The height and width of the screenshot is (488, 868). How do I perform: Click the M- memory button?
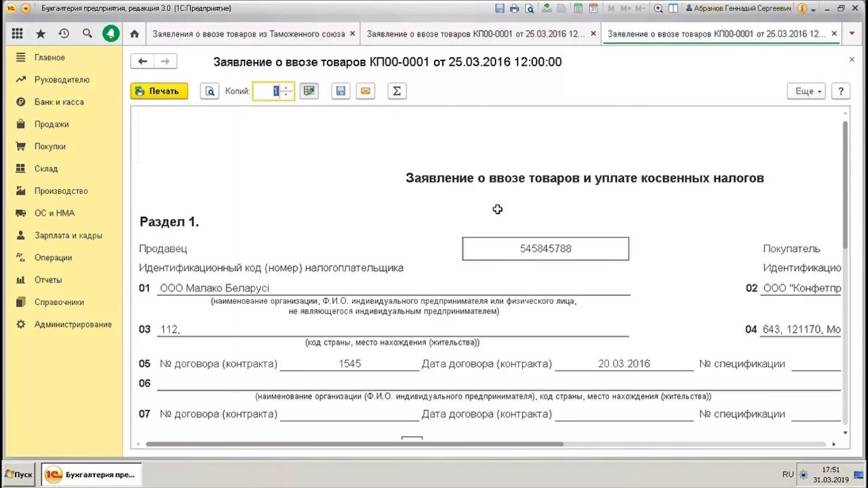[x=640, y=8]
